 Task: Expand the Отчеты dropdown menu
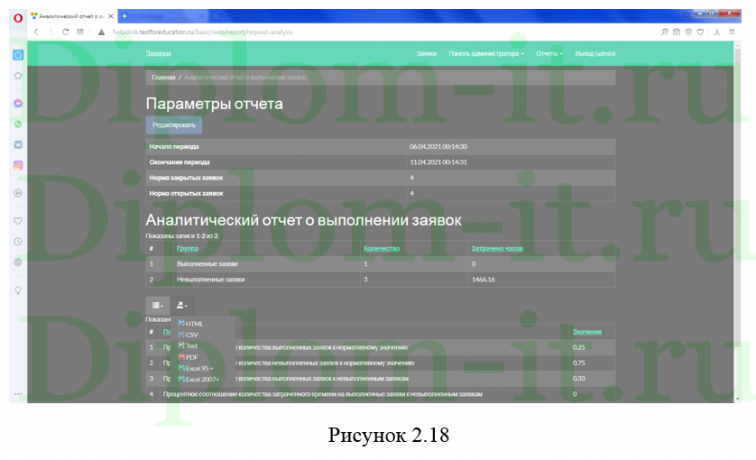[549, 54]
